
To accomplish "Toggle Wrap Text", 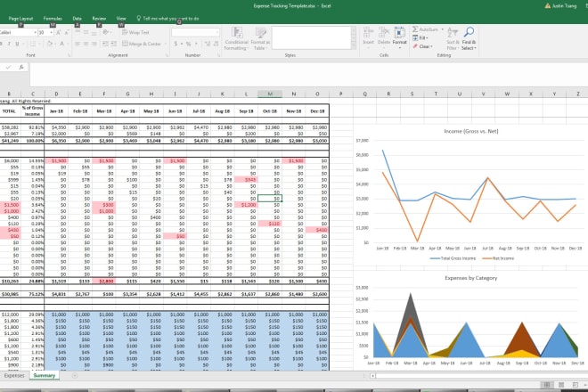I will point(135,33).
